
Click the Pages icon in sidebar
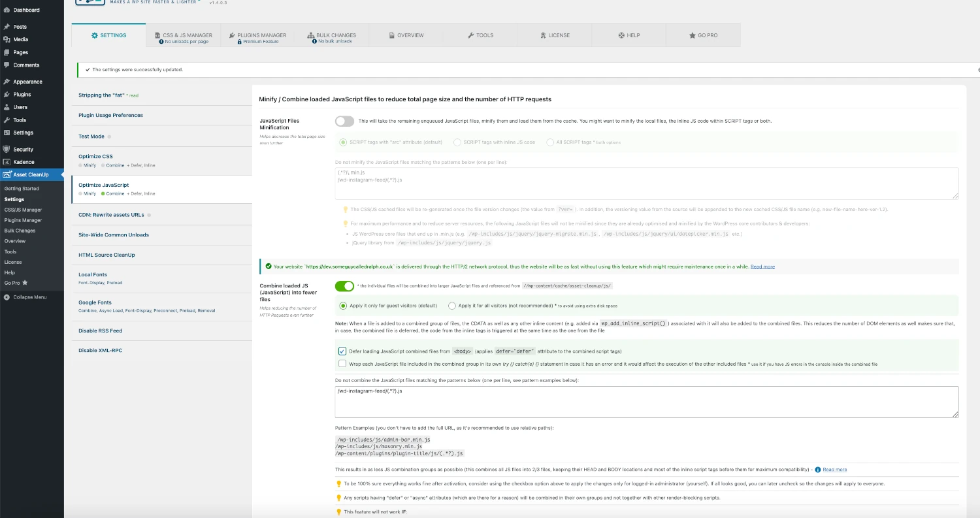(7, 52)
